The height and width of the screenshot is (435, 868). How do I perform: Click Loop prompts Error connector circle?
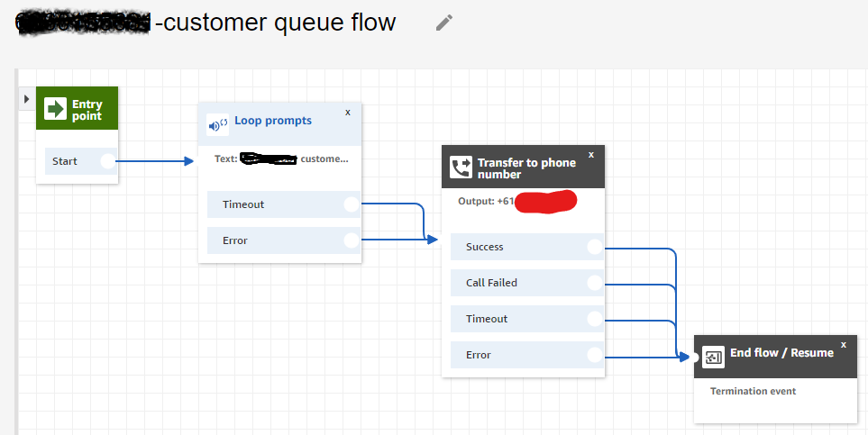352,240
